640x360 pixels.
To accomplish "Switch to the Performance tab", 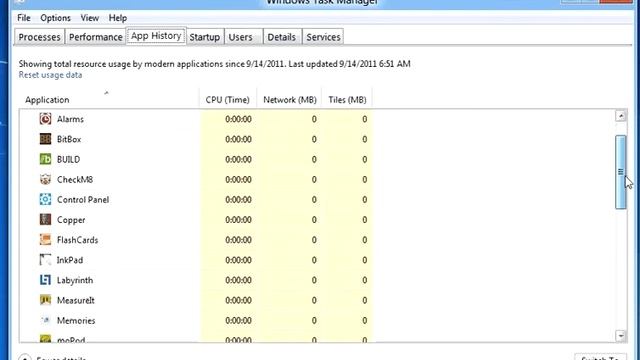I will coord(96,37).
